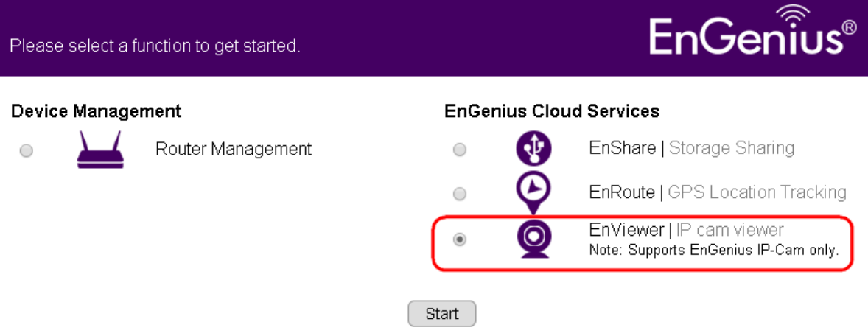The width and height of the screenshot is (868, 336).
Task: Click the EnShare USB icon
Action: [x=533, y=148]
